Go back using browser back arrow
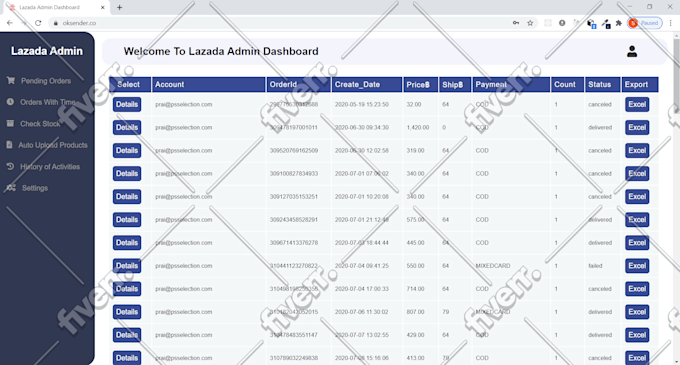The width and height of the screenshot is (680, 365). tap(10, 23)
